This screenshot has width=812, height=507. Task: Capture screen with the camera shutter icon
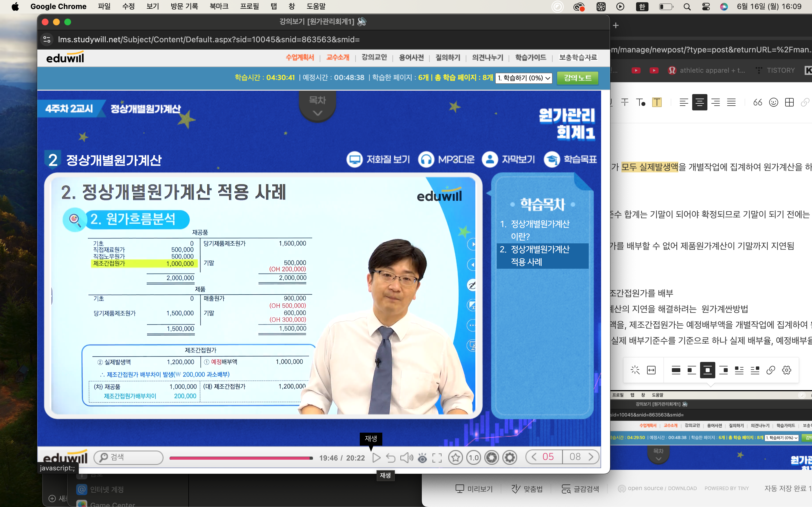(491, 457)
